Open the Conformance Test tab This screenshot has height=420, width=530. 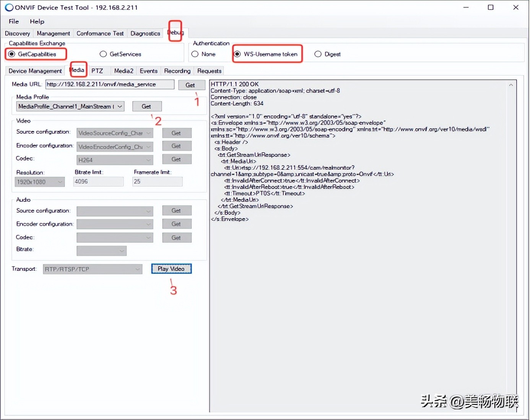coord(100,33)
